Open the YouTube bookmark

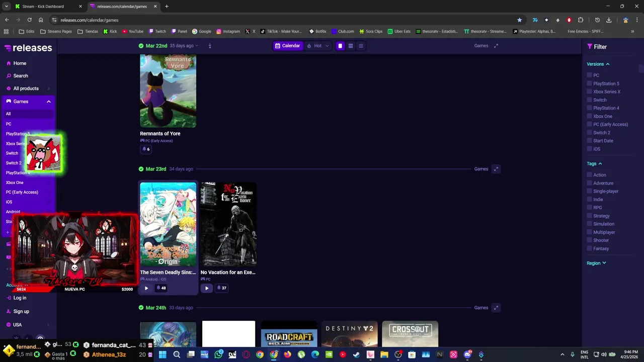click(133, 31)
